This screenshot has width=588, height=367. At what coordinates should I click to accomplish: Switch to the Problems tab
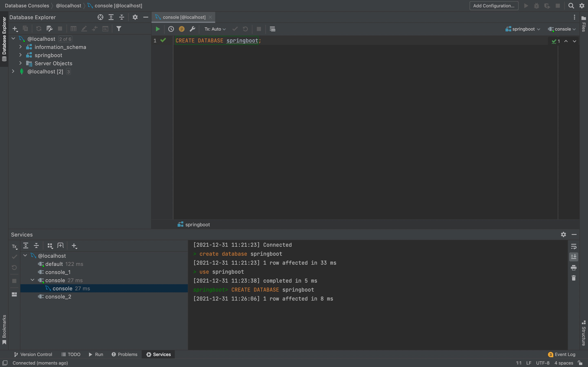124,354
